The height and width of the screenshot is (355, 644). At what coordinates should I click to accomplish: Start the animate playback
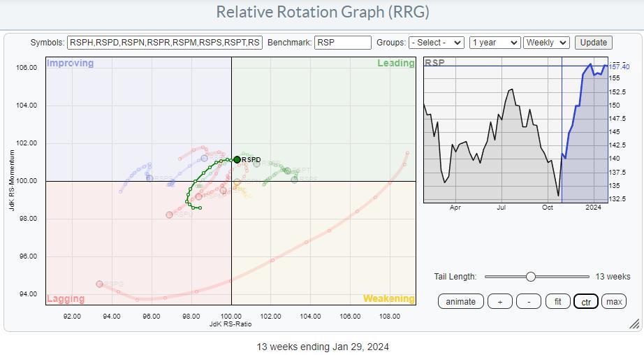tap(461, 301)
